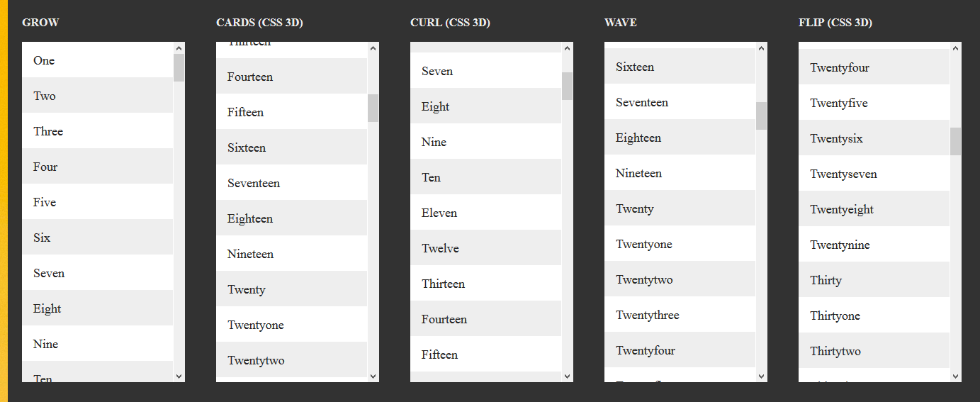Click the down scroll arrow in CURL list
The height and width of the screenshot is (402, 980).
coord(567,376)
